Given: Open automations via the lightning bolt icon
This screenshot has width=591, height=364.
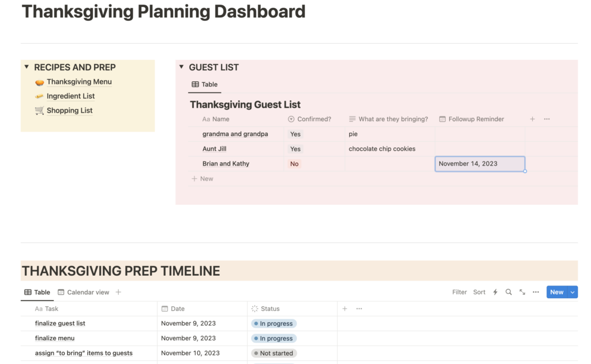Looking at the screenshot, I should (x=495, y=292).
